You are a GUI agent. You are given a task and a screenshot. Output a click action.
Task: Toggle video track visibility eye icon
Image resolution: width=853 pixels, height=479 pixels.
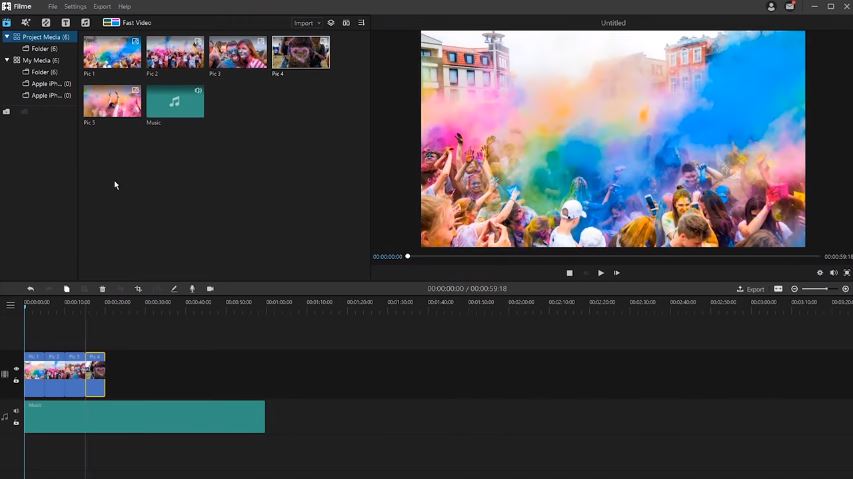tap(16, 369)
